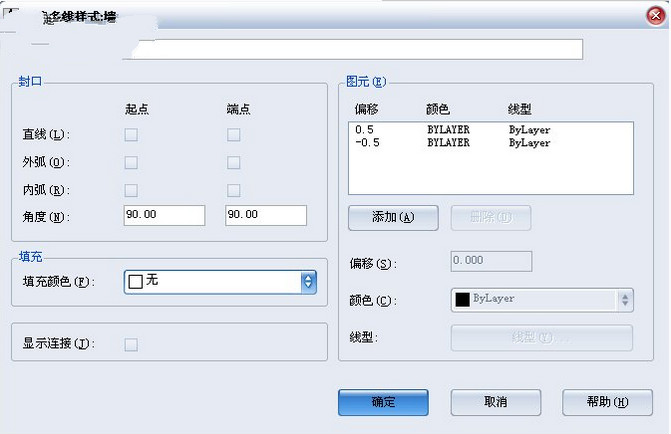Tick outer arc checkbox under 起点
The height and width of the screenshot is (434, 671).
point(131,163)
